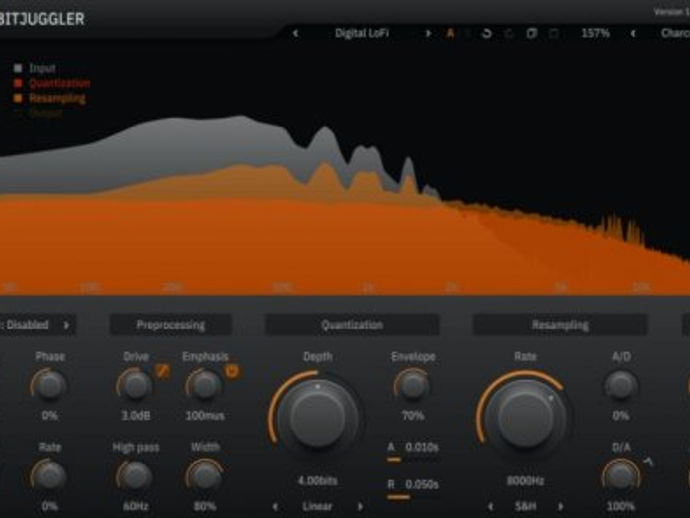Click the Resampling section header
This screenshot has height=518, width=690.
click(560, 325)
